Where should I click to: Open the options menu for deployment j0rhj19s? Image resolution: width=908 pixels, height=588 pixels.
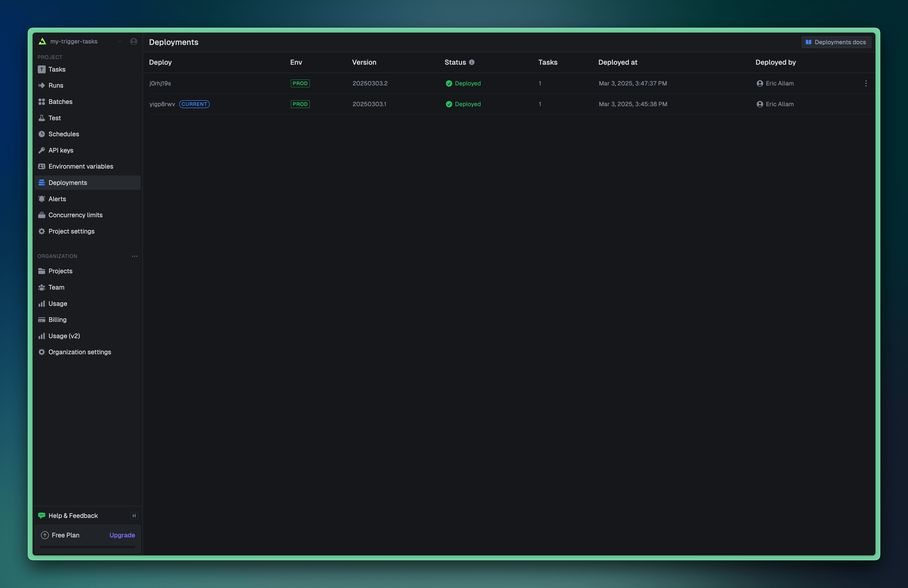point(866,83)
